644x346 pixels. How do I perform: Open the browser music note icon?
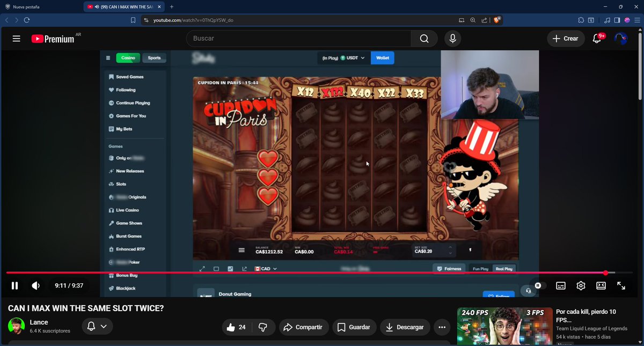tap(607, 20)
